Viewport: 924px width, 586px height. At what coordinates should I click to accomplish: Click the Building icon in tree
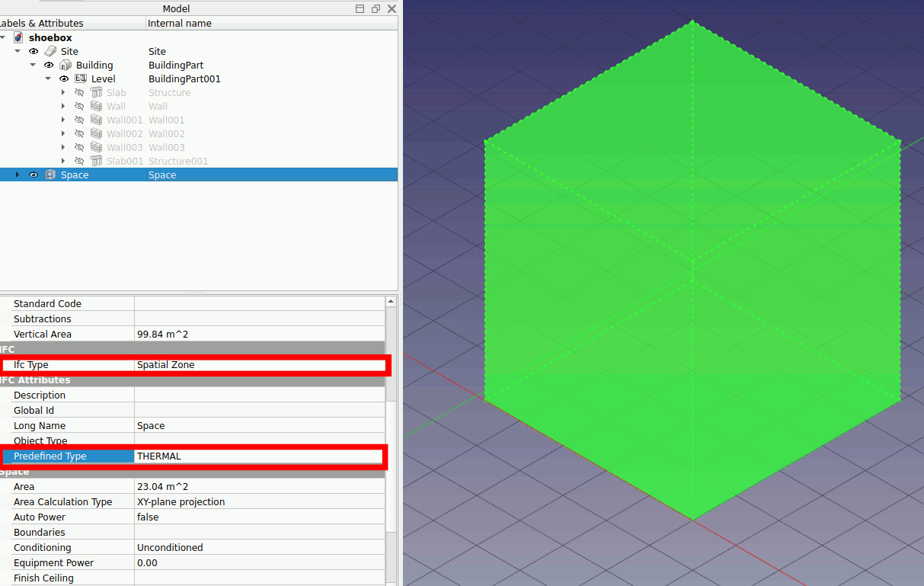tap(66, 65)
